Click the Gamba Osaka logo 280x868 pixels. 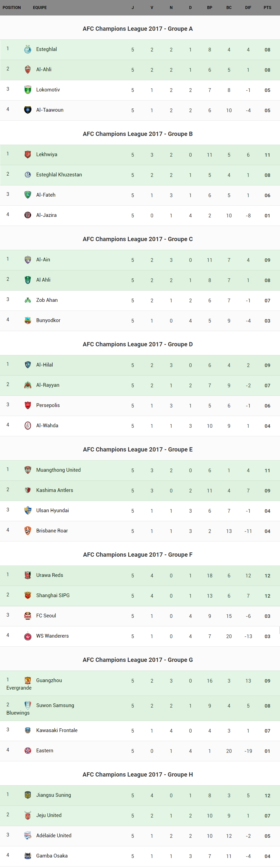tap(28, 856)
